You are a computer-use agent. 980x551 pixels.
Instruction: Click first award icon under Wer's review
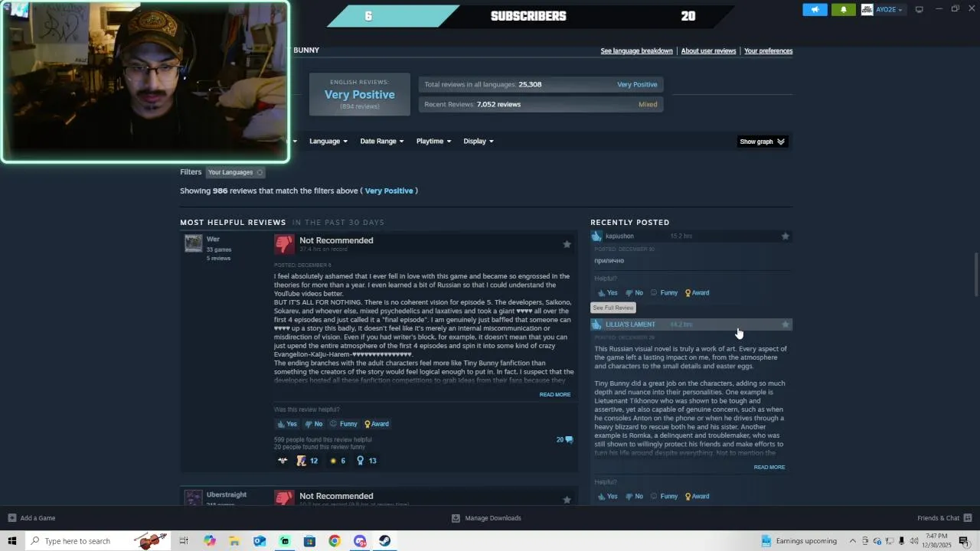(283, 461)
